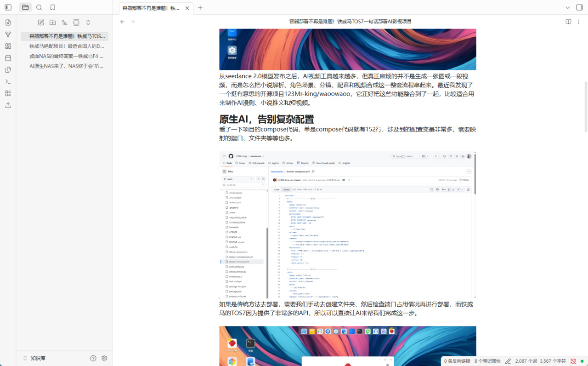Click the 原生AI，告别复杂配置 heading
The image size is (588, 366).
coord(266,120)
